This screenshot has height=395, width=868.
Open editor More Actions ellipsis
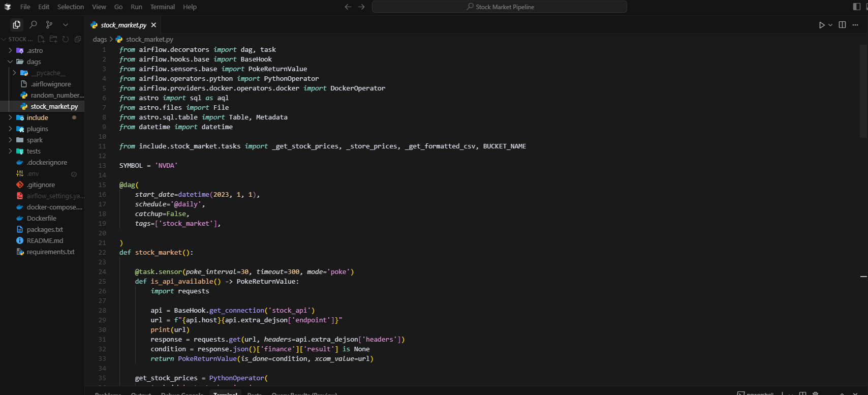pos(855,25)
